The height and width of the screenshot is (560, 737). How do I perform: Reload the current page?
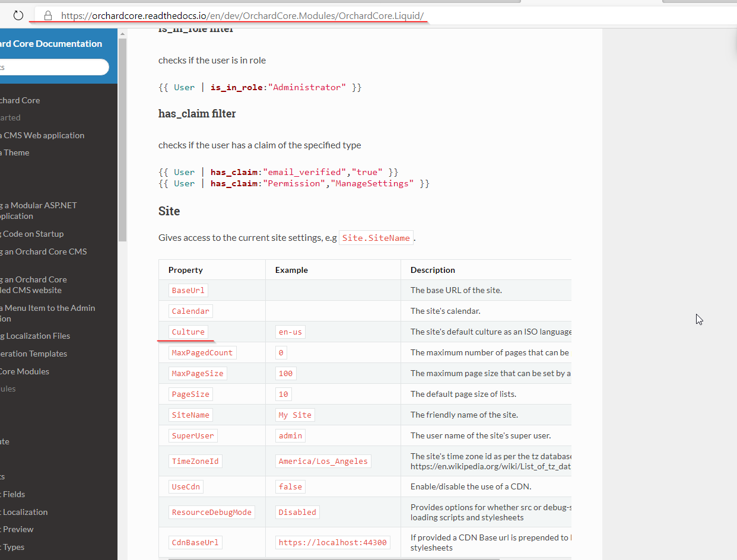(x=18, y=15)
